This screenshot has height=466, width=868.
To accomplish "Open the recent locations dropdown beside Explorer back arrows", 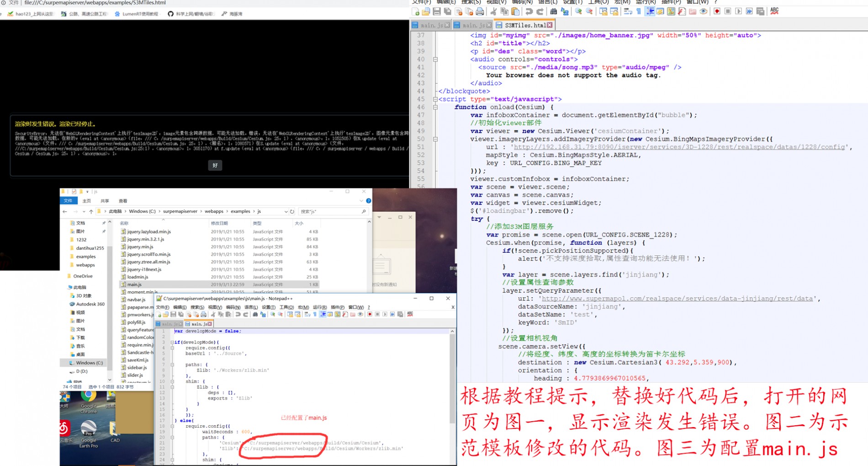I will pos(84,212).
